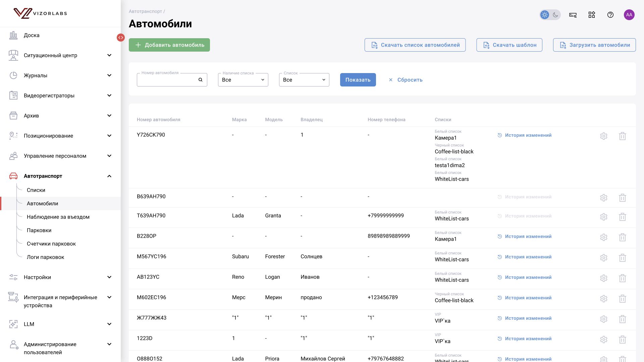
Task: Open the help question mark icon
Action: [x=610, y=15]
